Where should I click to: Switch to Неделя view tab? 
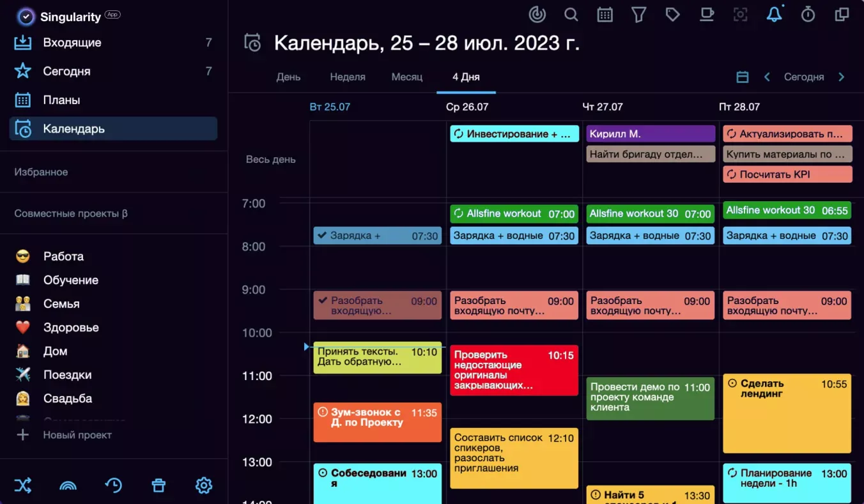pyautogui.click(x=348, y=77)
